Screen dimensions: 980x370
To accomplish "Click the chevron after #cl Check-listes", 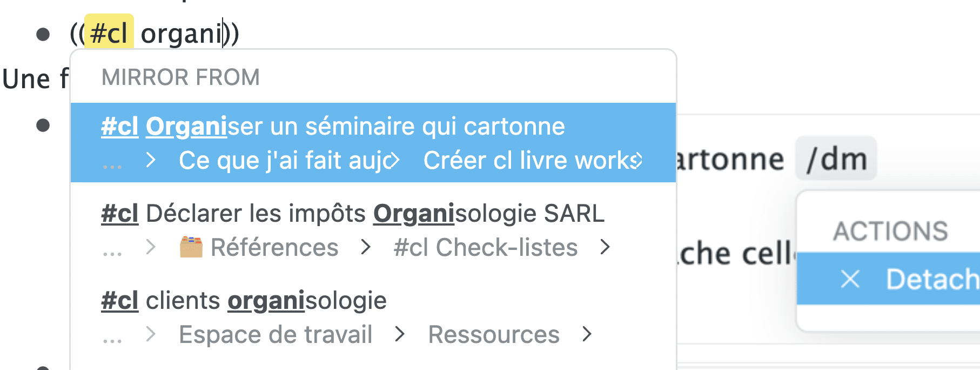I will pyautogui.click(x=606, y=247).
